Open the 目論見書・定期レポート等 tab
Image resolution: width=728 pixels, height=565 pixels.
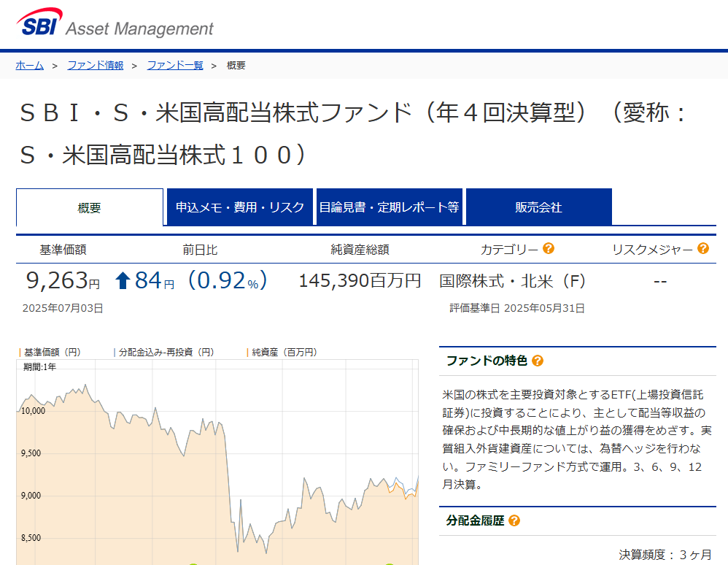coord(389,207)
